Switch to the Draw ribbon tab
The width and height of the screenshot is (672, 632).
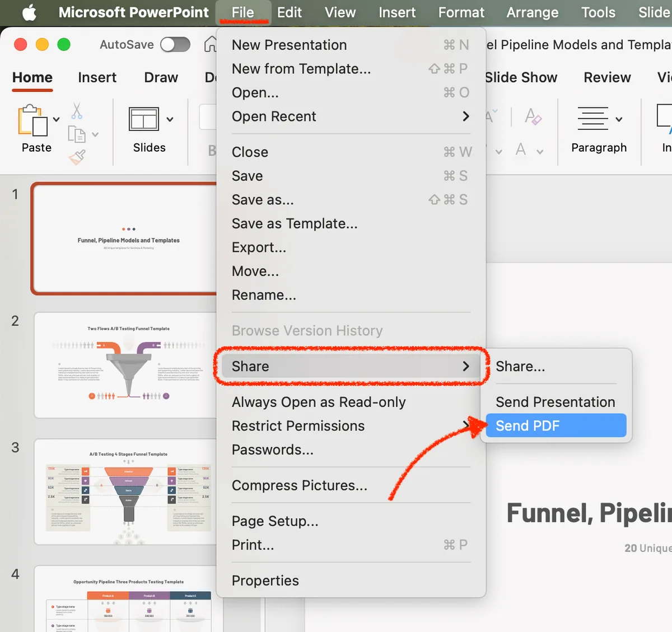161,77
